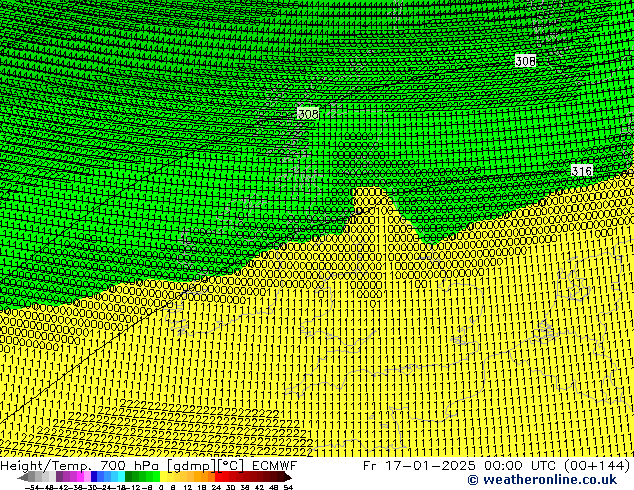This screenshot has width=634, height=490.
Task: Click the -54 value under the color scale
Action: tap(32, 488)
